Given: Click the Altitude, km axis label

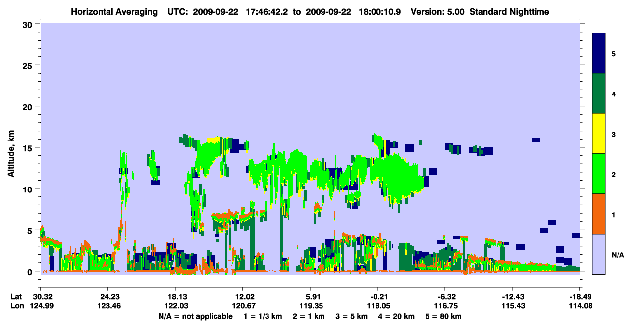Looking at the screenshot, I should pyautogui.click(x=11, y=147).
